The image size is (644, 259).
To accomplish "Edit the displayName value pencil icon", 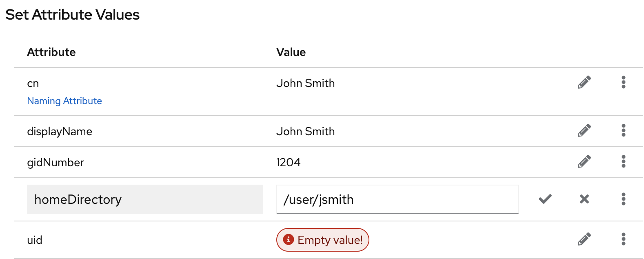I will click(584, 131).
